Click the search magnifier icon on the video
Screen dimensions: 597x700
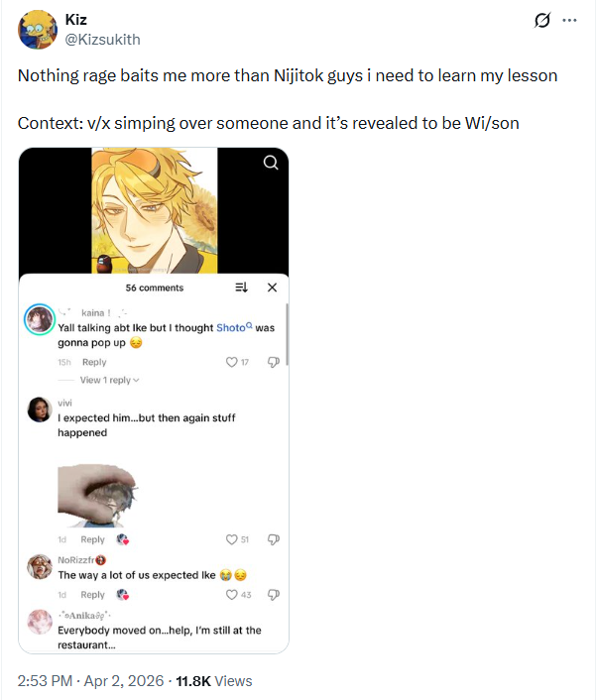pos(271,163)
